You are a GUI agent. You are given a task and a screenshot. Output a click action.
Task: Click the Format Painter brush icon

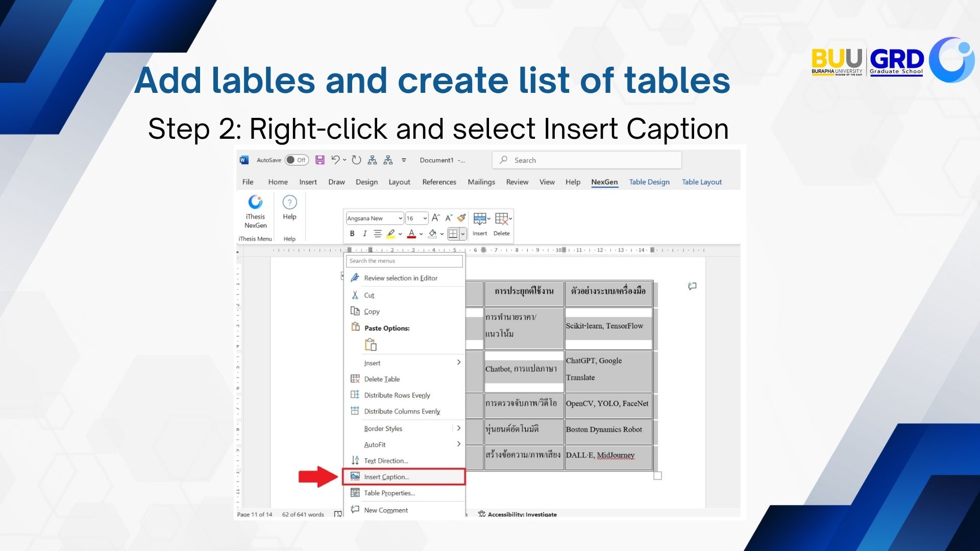461,218
